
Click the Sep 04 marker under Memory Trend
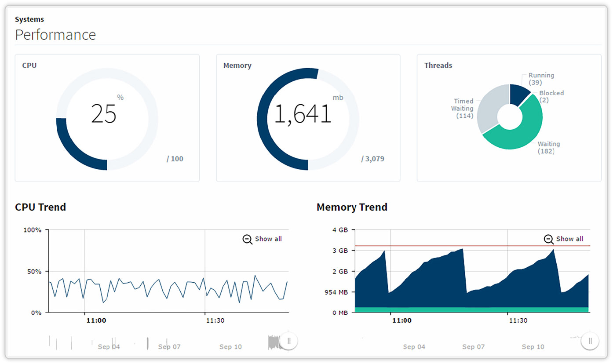(x=414, y=346)
